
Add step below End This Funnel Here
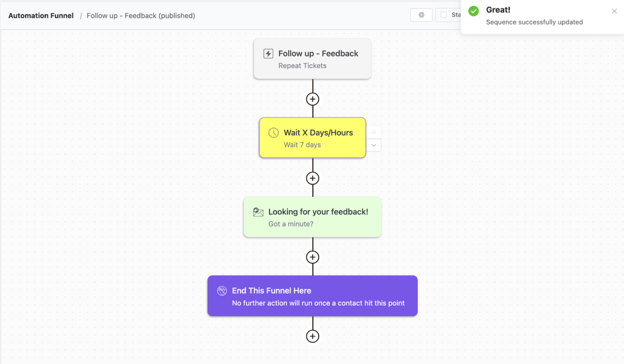[x=312, y=336]
